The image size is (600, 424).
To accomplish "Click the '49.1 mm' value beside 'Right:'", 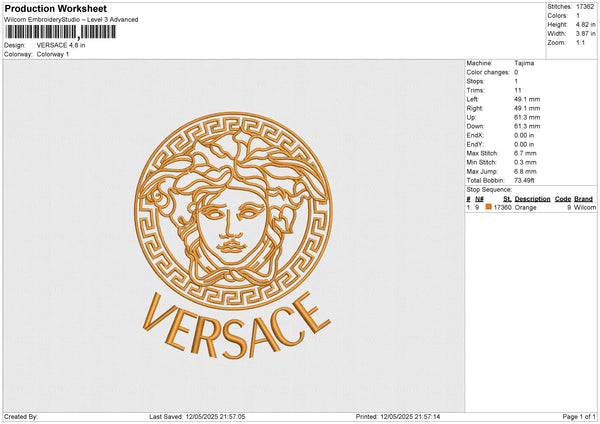I will tap(527, 108).
